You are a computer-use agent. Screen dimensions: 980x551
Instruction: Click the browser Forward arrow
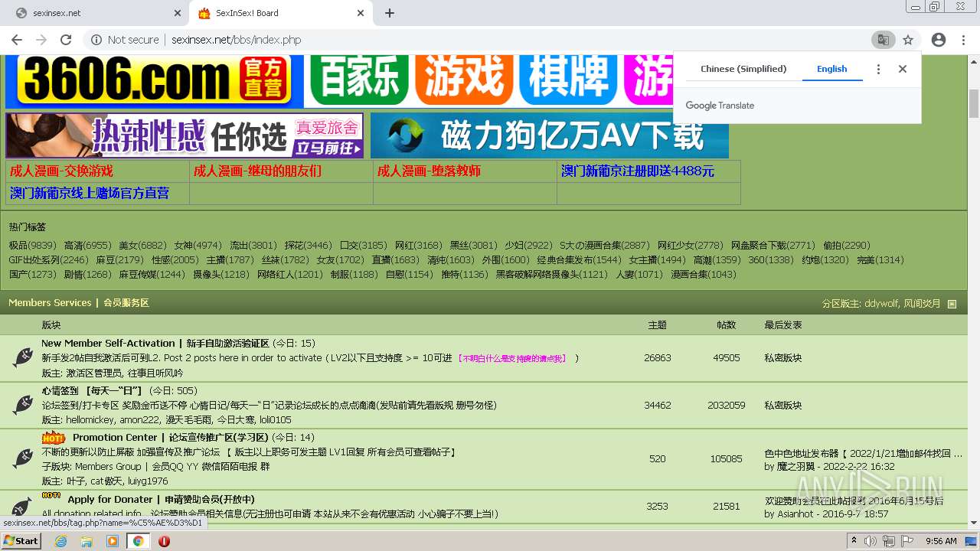pyautogui.click(x=41, y=40)
